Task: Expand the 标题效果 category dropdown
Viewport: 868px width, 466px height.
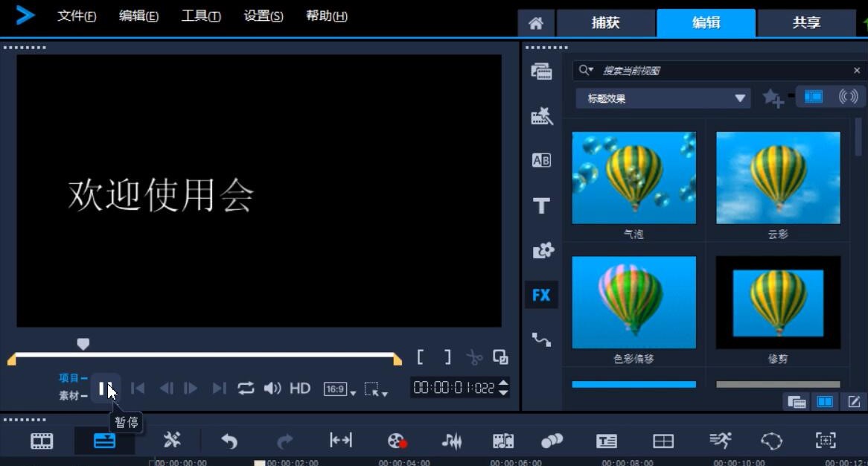Action: [x=663, y=98]
